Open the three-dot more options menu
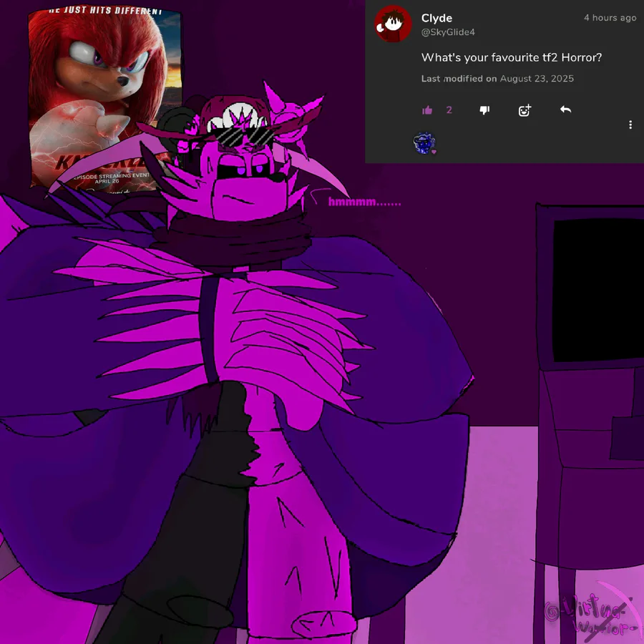This screenshot has height=644, width=644. 630,125
